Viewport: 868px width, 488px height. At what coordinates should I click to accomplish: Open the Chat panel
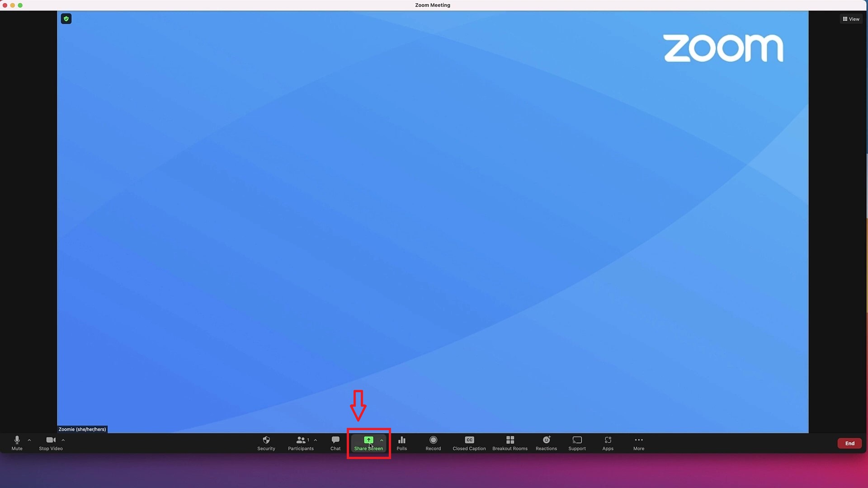coord(335,443)
